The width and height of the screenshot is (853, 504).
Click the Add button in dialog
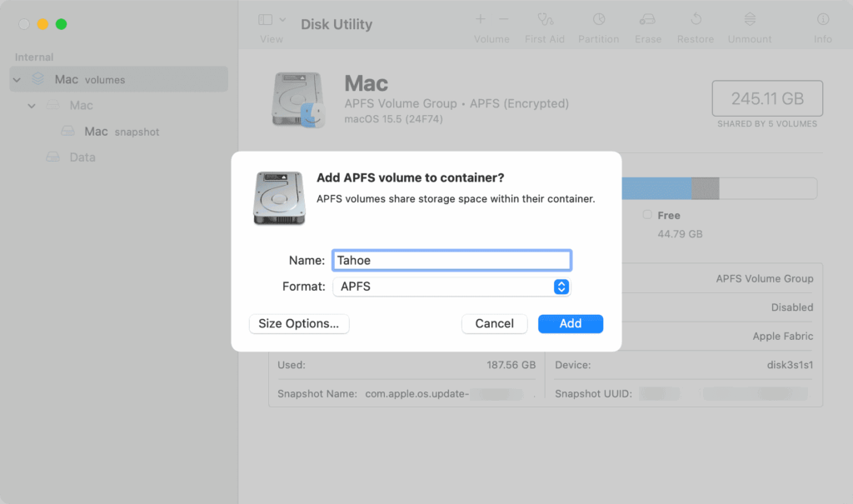coord(570,324)
